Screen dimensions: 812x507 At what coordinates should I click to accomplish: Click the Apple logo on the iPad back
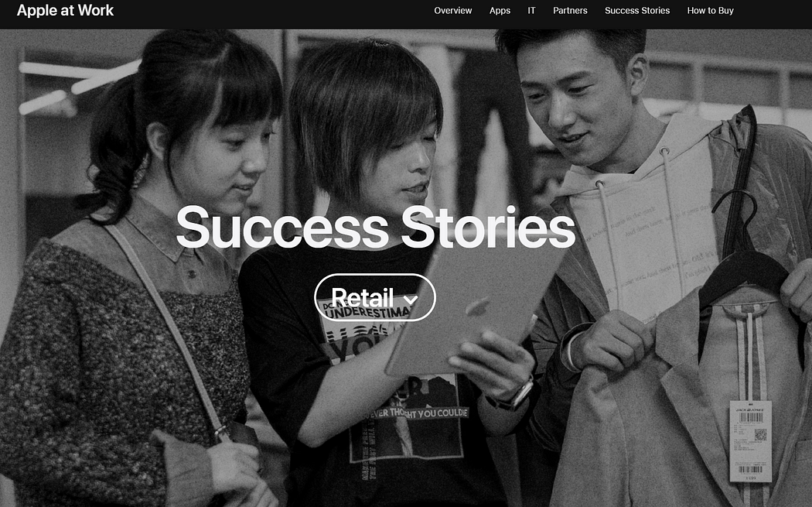pos(479,307)
